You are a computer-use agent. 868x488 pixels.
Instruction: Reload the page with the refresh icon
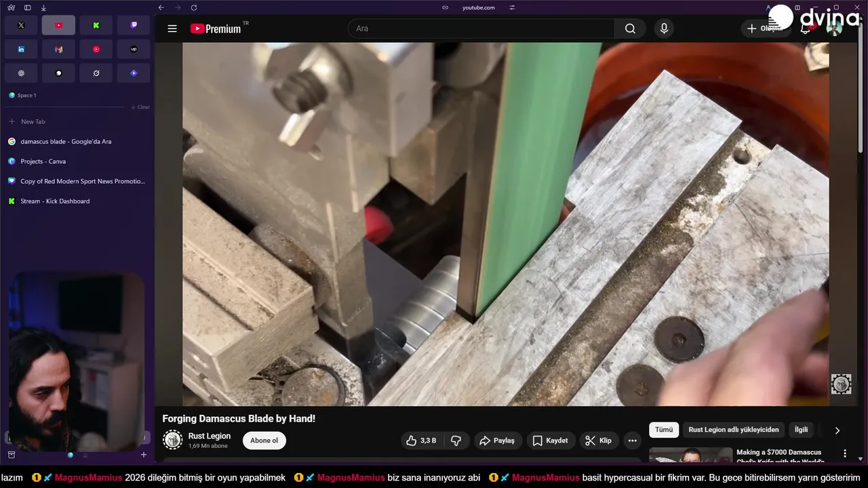tap(194, 7)
